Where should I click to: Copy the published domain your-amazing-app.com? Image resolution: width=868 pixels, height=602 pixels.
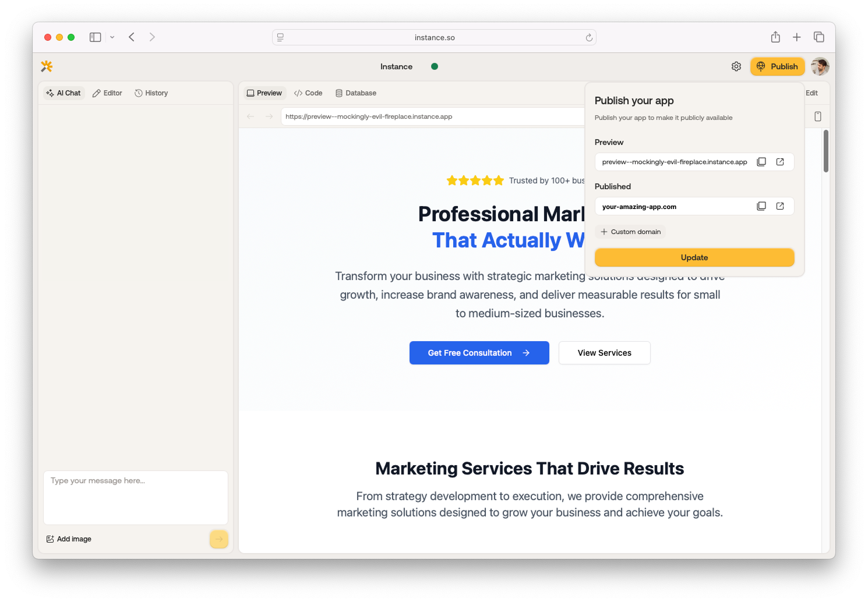pos(761,206)
